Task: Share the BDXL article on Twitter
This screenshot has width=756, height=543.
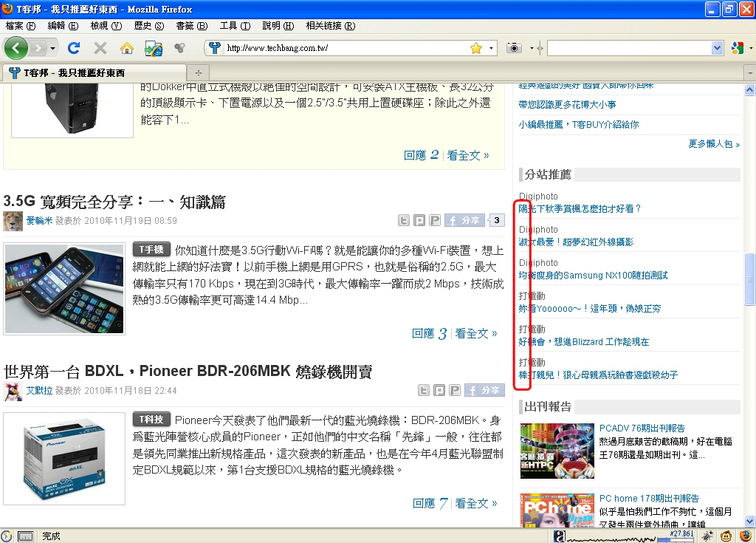Action: coord(424,390)
